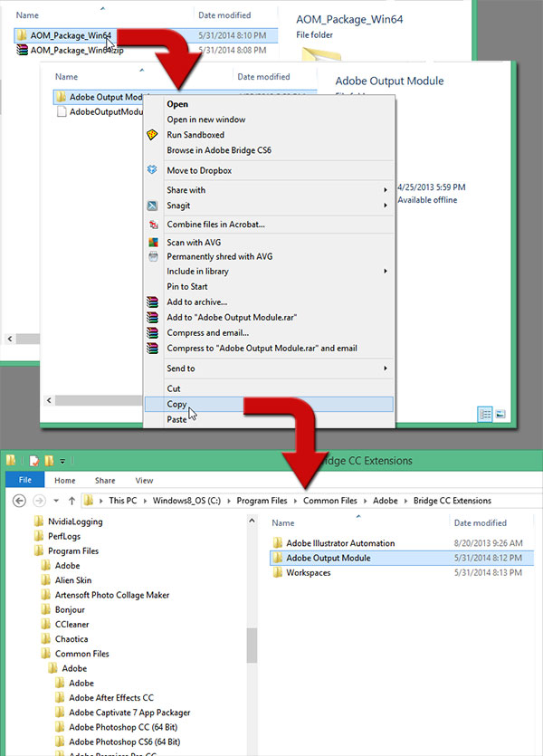Select PerfLogs in the folder tree
This screenshot has width=543, height=756.
tap(64, 536)
